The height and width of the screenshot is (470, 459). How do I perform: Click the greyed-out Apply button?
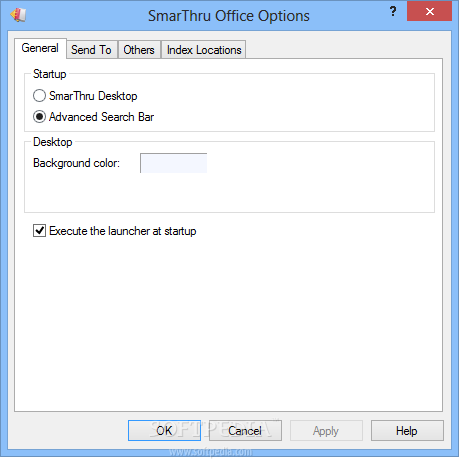click(326, 431)
